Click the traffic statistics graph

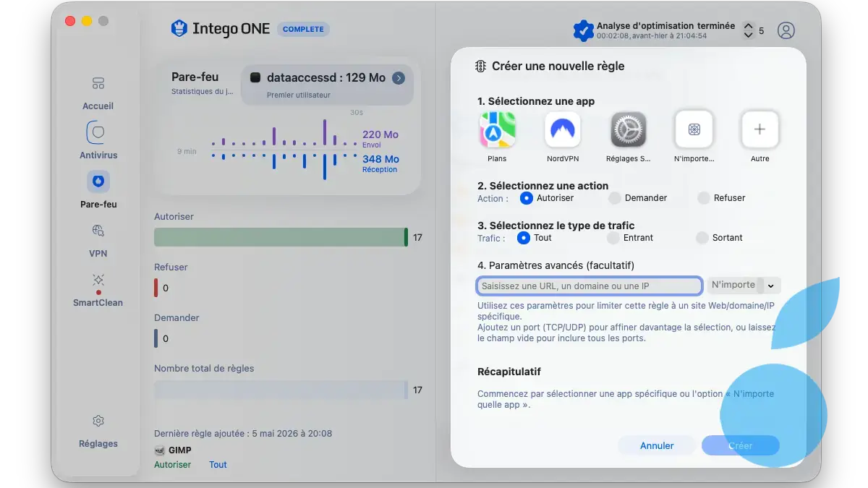tap(285, 150)
